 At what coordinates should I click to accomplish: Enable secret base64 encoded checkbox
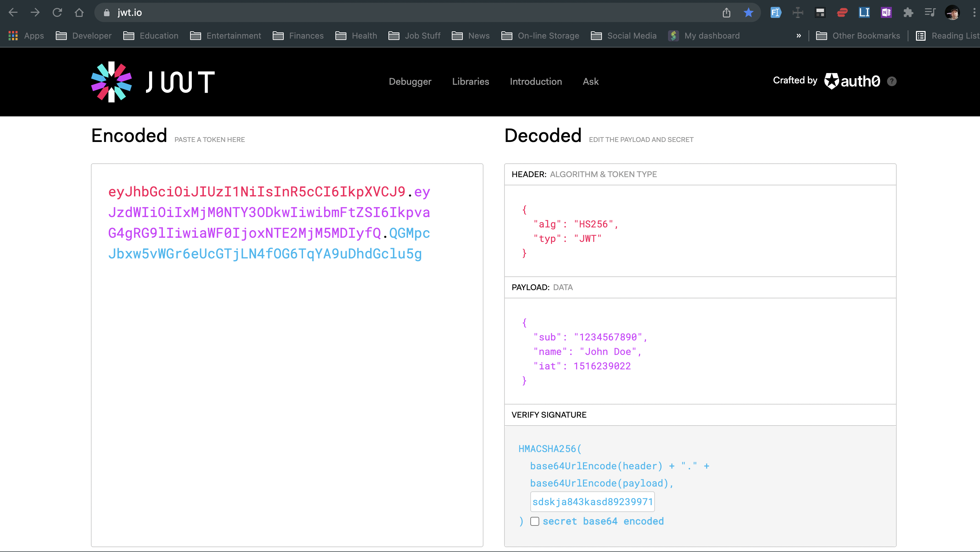(534, 521)
